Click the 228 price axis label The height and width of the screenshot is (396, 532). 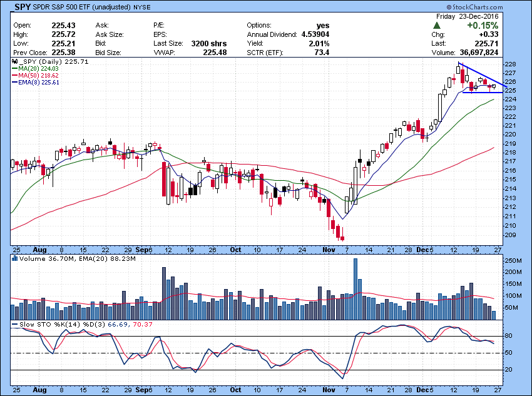click(511, 64)
